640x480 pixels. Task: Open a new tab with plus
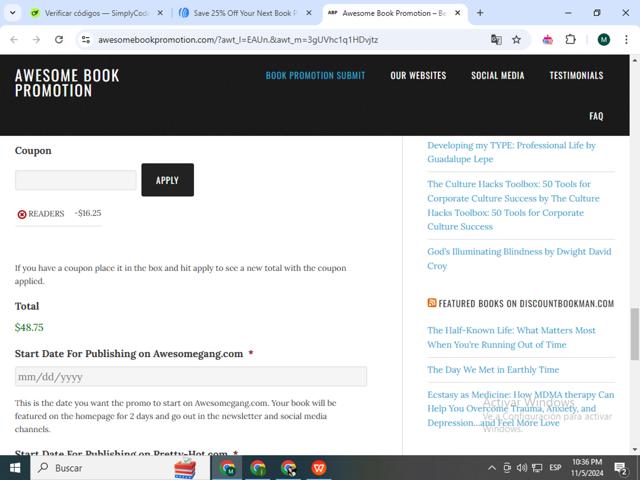click(x=480, y=13)
